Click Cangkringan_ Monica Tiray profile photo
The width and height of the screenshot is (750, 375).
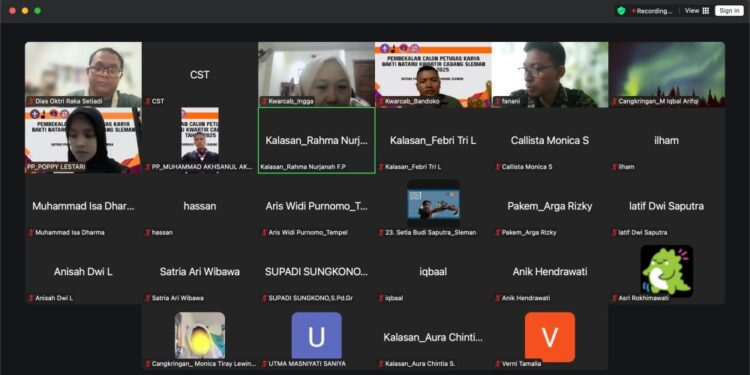coord(200,335)
